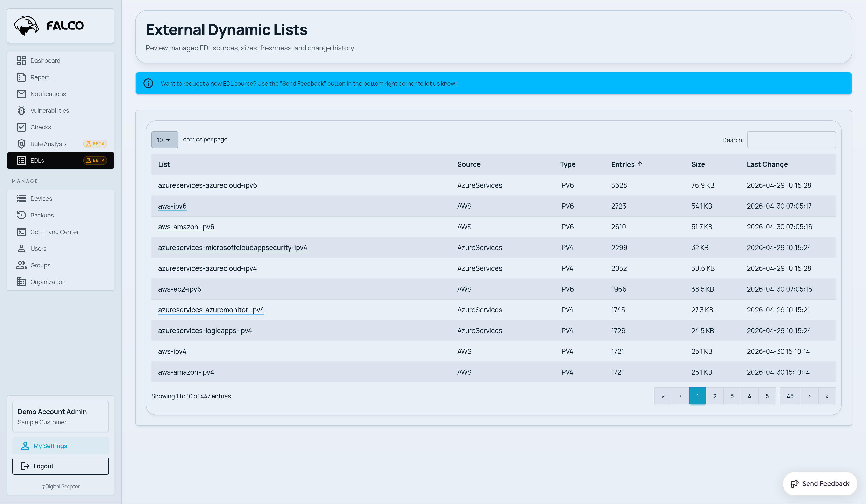Click the Logout button
The image size is (866, 504).
[x=60, y=466]
